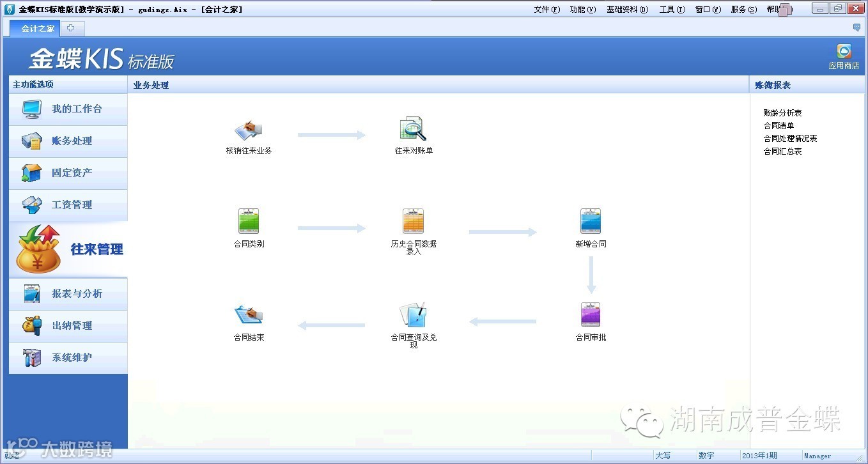Image resolution: width=868 pixels, height=464 pixels.
Task: Open the 合同处理情况表 report link
Action: (790, 139)
